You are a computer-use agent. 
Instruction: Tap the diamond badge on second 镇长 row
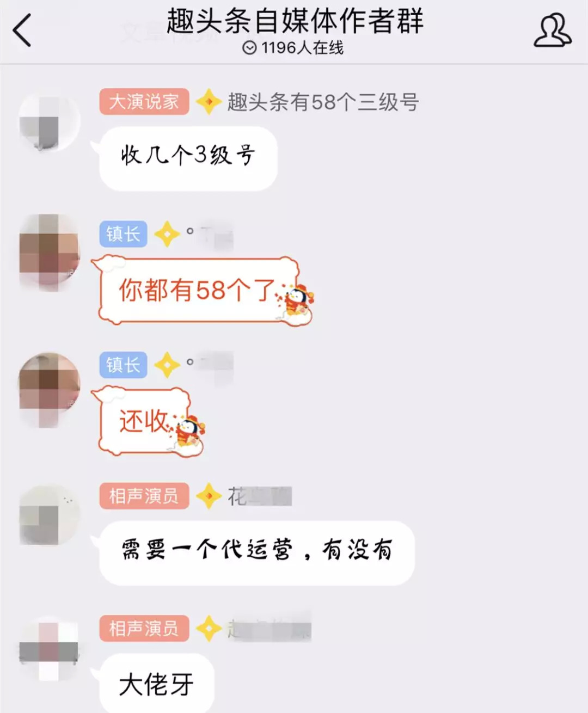167,365
